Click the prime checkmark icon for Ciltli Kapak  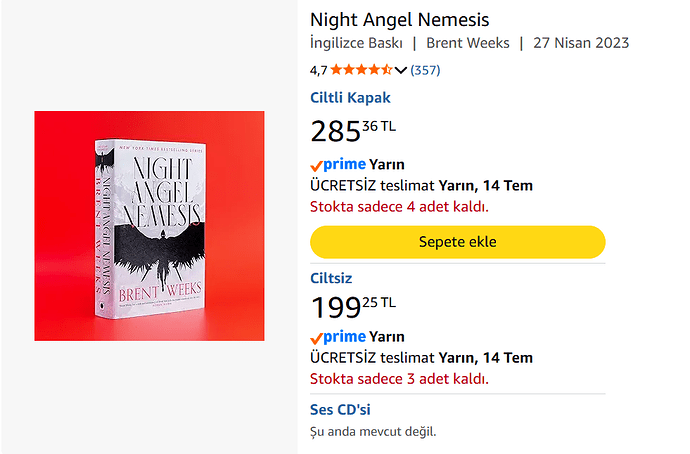[316, 166]
